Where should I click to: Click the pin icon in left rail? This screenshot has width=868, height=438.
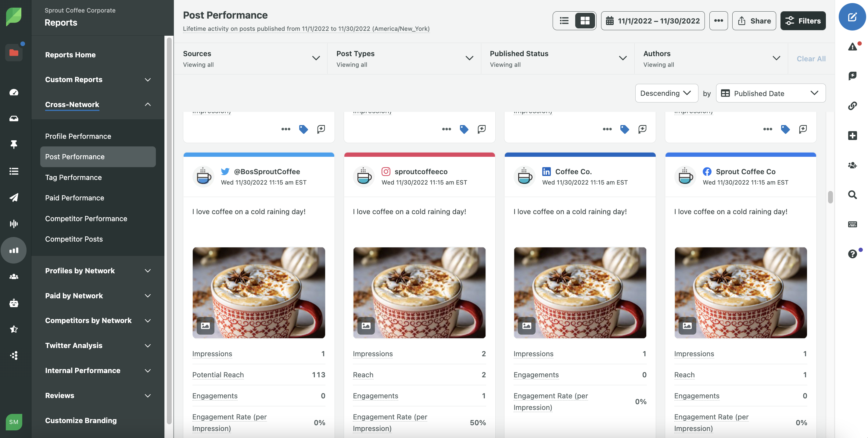(x=14, y=145)
